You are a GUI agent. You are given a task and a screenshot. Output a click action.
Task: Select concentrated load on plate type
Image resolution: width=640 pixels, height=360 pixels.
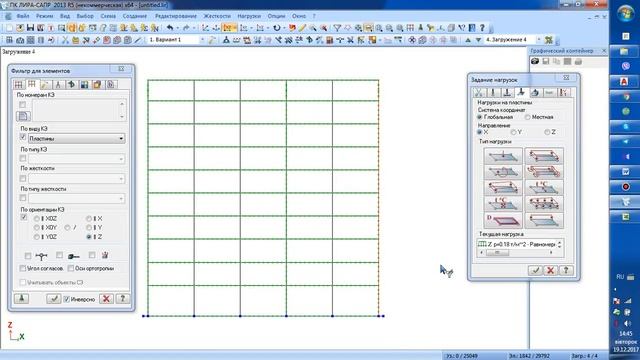(503, 156)
